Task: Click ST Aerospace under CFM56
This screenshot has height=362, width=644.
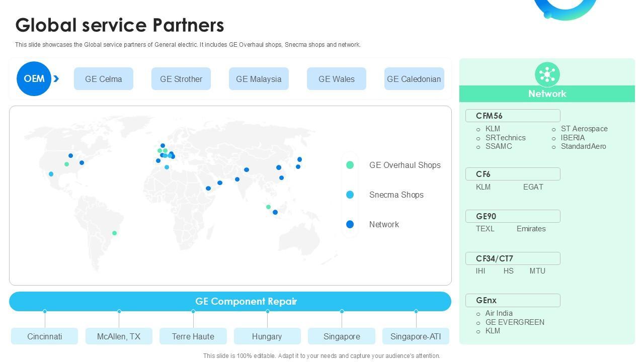Action: (x=584, y=129)
